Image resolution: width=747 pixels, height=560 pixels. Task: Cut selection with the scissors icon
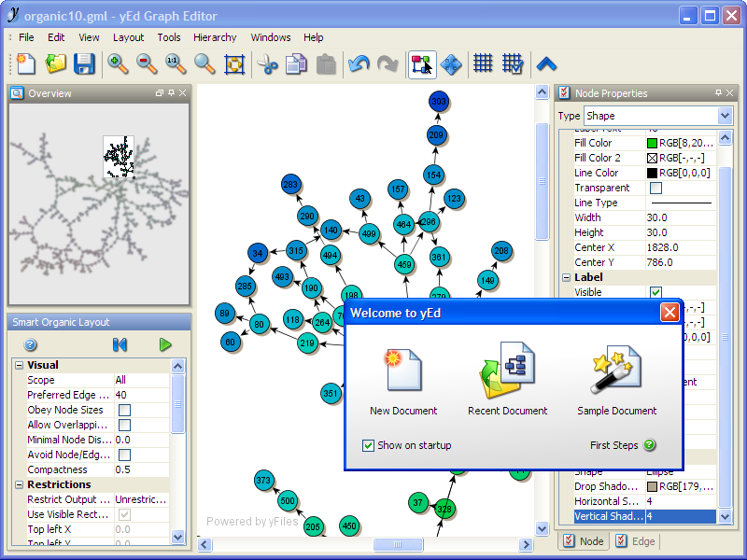tap(267, 63)
